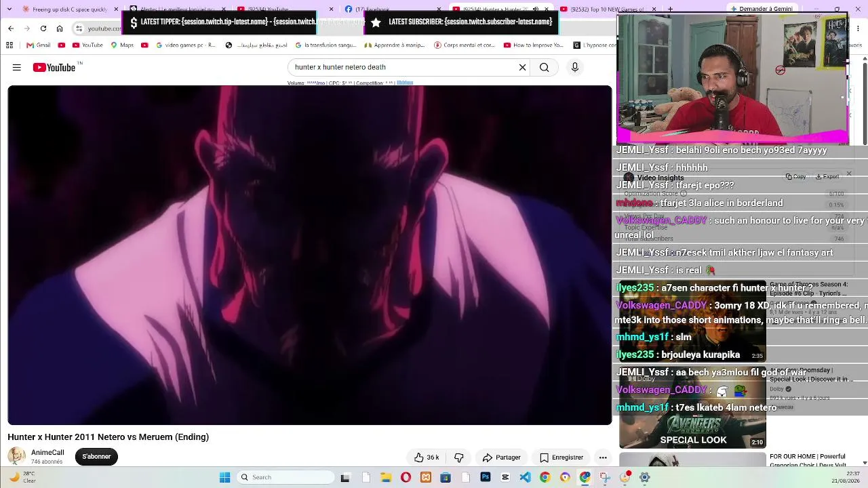
Task: Open the AnimeCall channel avatar
Action: click(x=16, y=456)
